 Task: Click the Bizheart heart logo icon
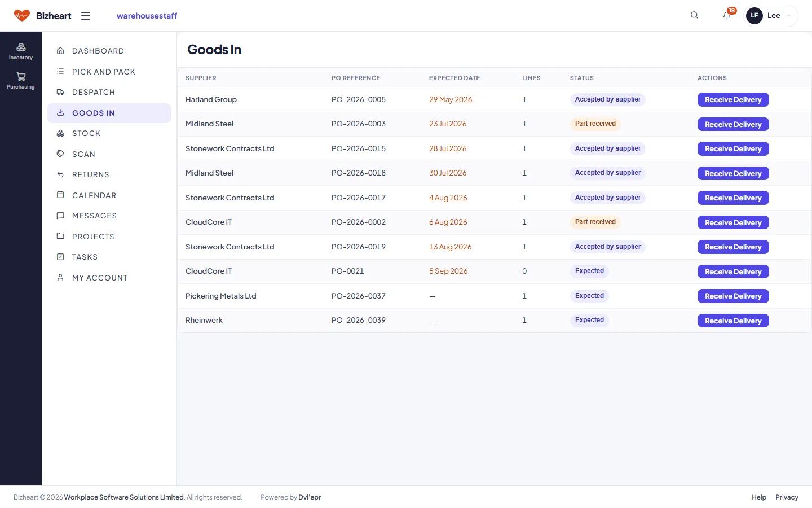[x=22, y=16]
